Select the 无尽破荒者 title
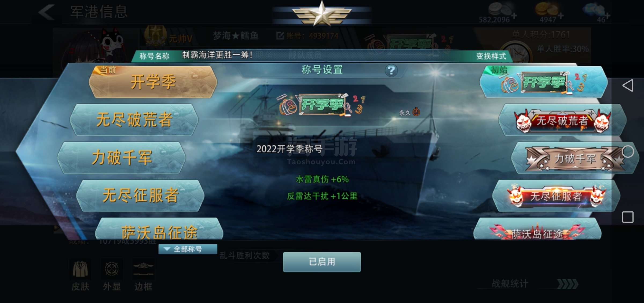Viewport: 644px width, 303px height. (x=134, y=120)
